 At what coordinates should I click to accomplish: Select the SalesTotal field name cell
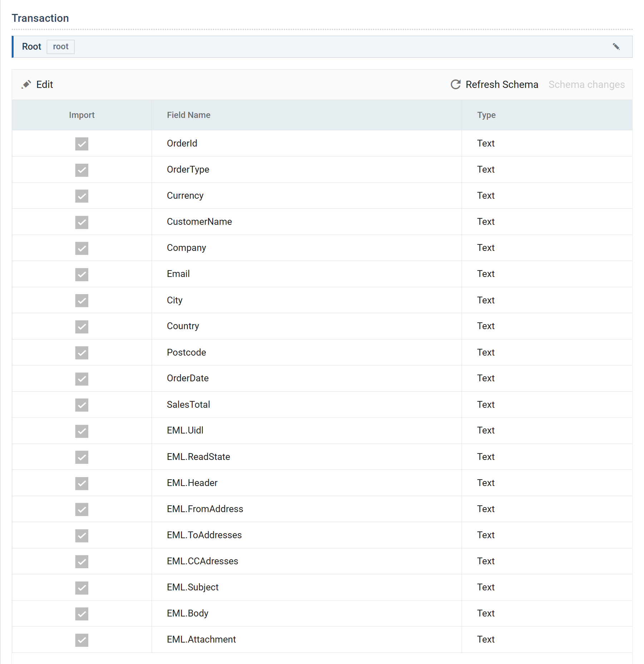pos(307,405)
